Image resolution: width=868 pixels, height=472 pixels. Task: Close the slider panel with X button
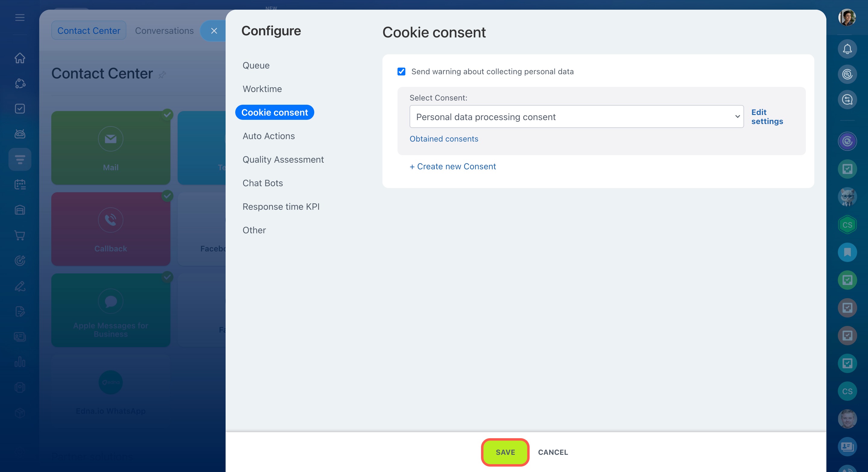coord(214,31)
